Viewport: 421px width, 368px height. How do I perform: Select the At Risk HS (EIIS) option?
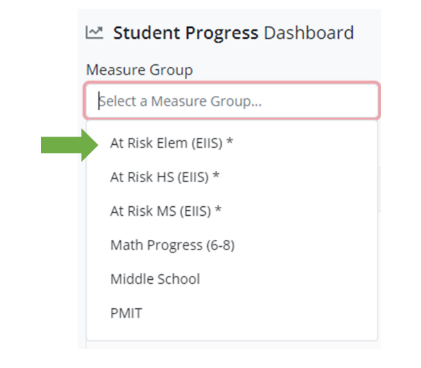pos(232,177)
